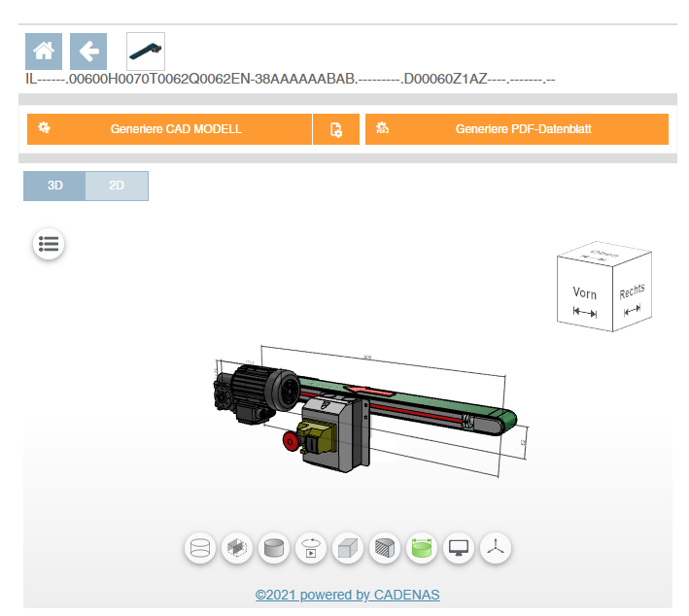This screenshot has height=616, width=689.
Task: Switch to the 2D view tab
Action: (117, 186)
